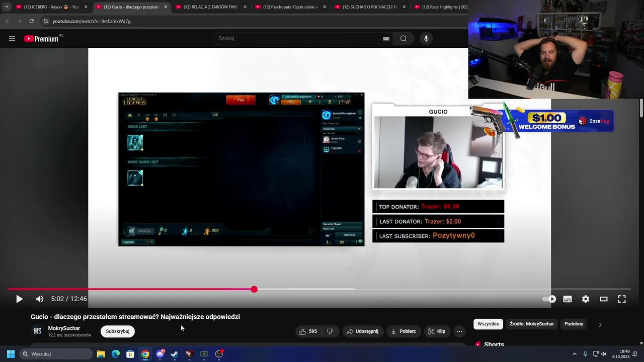Select the Podobne filter chip
Image resolution: width=644 pixels, height=362 pixels.
(x=574, y=324)
